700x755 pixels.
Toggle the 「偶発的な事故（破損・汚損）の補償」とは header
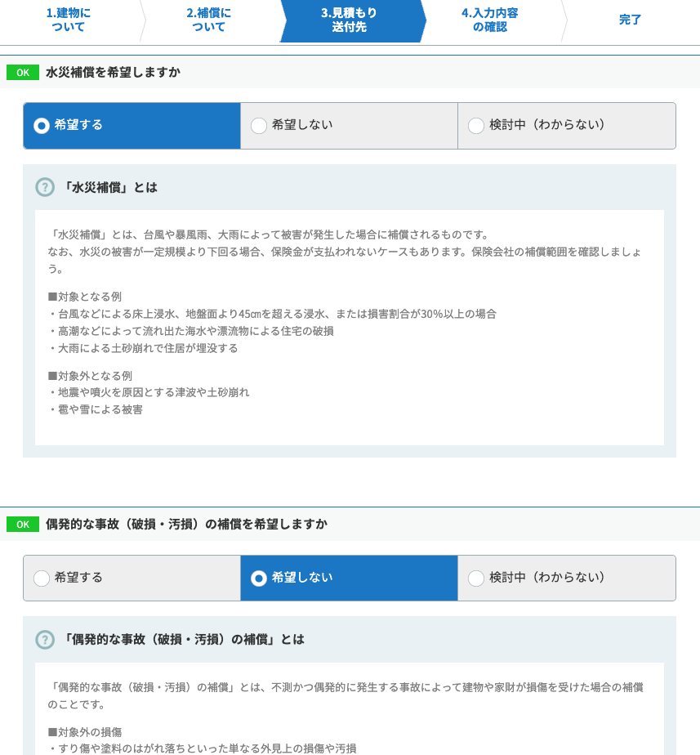[x=184, y=639]
